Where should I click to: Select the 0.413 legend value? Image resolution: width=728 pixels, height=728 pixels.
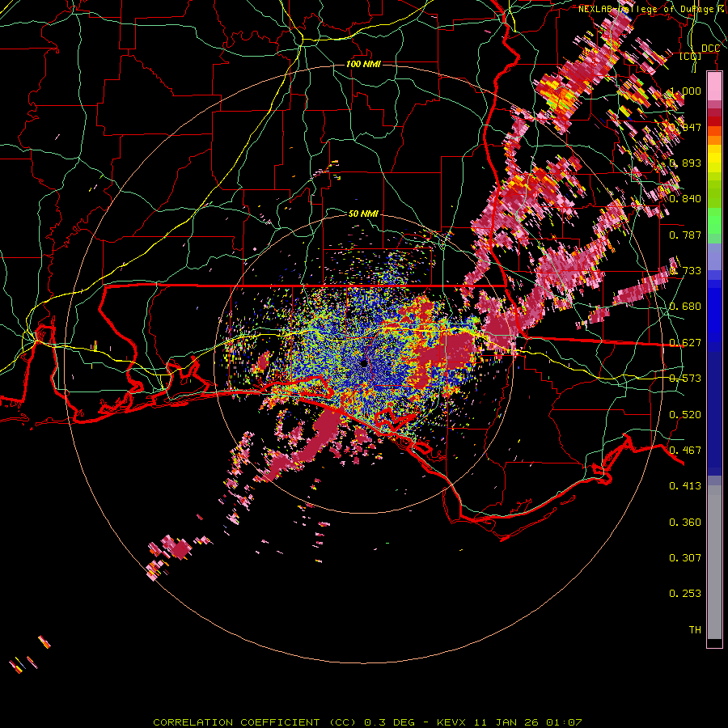[x=685, y=486]
